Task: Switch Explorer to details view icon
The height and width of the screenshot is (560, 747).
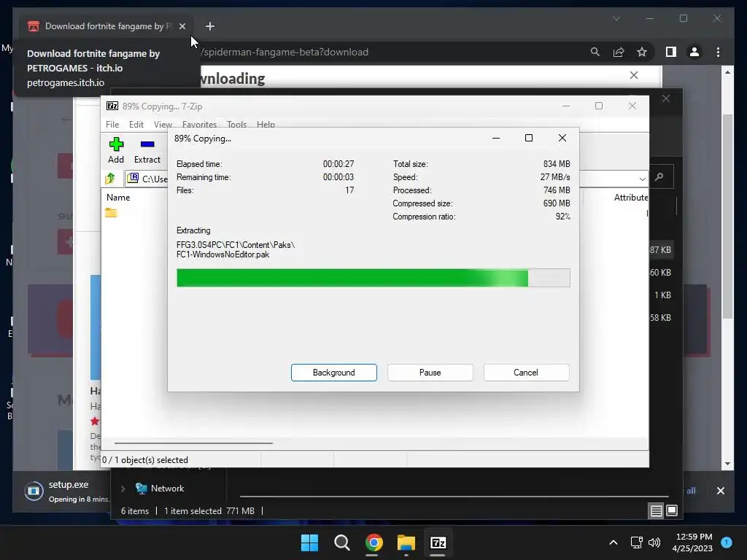Action: [x=656, y=511]
